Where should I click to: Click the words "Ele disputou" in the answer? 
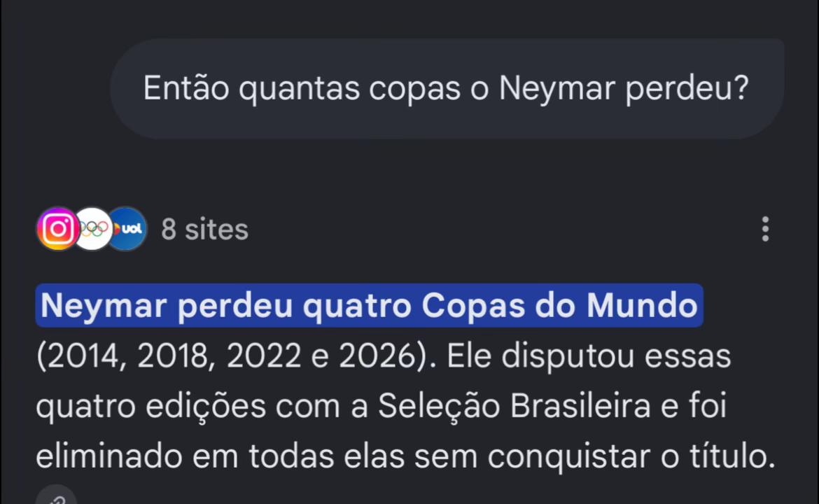540,356
